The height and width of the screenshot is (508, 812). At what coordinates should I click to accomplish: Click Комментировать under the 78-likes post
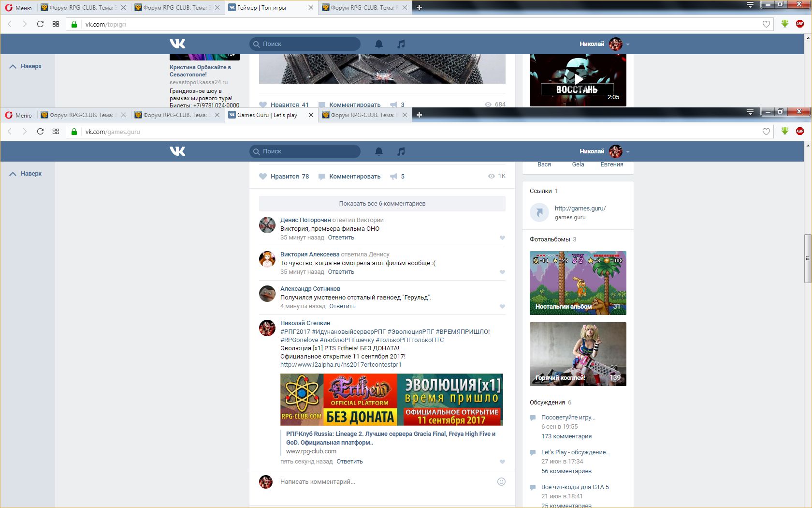coord(349,177)
